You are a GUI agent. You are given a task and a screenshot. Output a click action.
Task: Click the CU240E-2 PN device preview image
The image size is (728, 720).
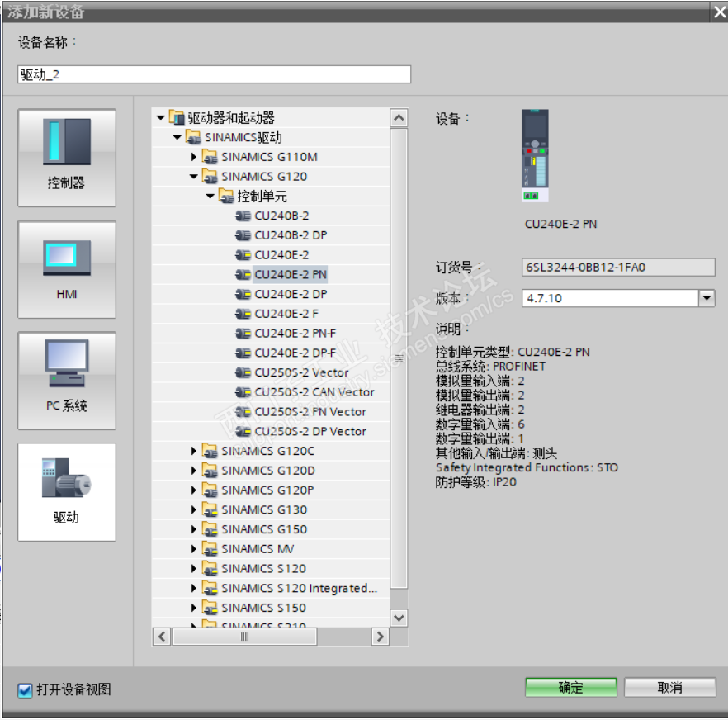tap(535, 155)
